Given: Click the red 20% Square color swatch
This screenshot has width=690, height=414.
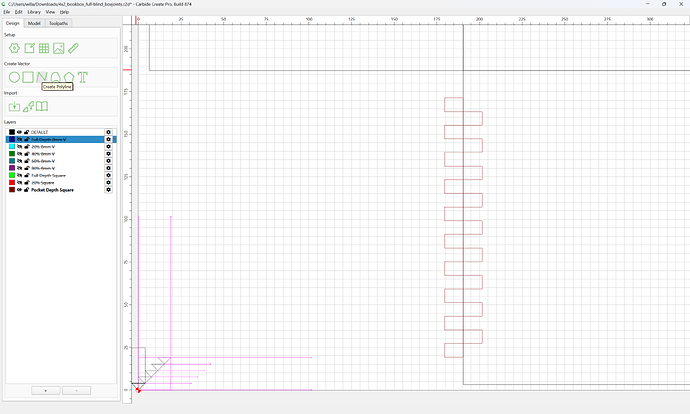Looking at the screenshot, I should [x=12, y=183].
